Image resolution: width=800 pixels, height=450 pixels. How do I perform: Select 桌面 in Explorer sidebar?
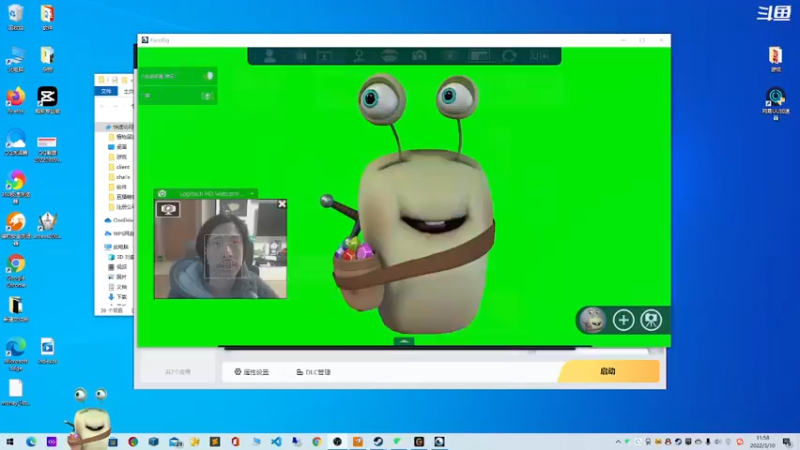pyautogui.click(x=118, y=146)
